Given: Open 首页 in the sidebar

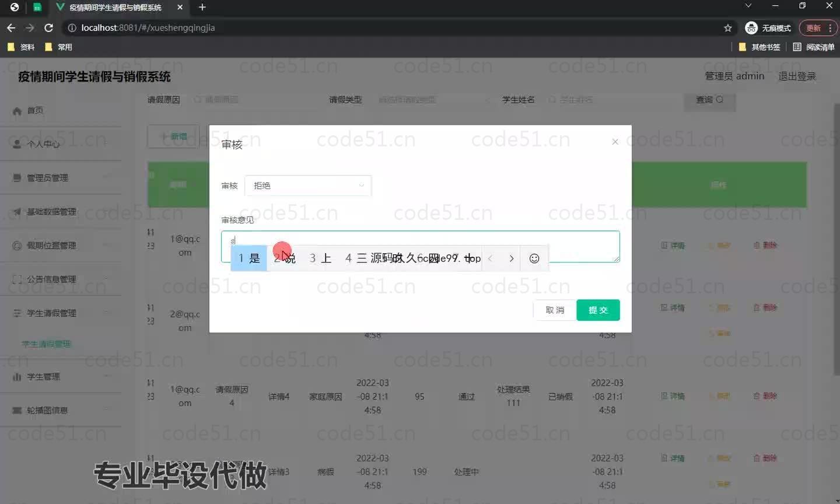Looking at the screenshot, I should tap(61, 110).
